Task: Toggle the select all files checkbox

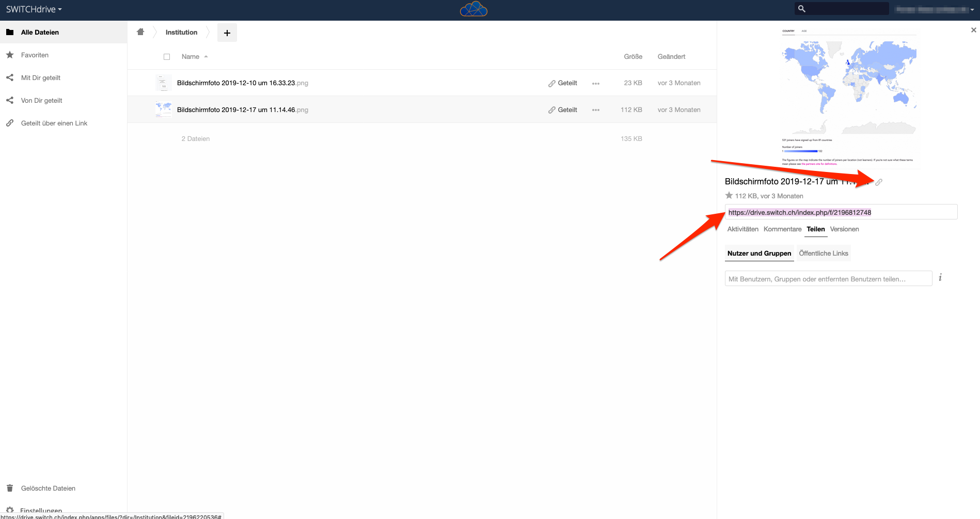Action: point(167,57)
